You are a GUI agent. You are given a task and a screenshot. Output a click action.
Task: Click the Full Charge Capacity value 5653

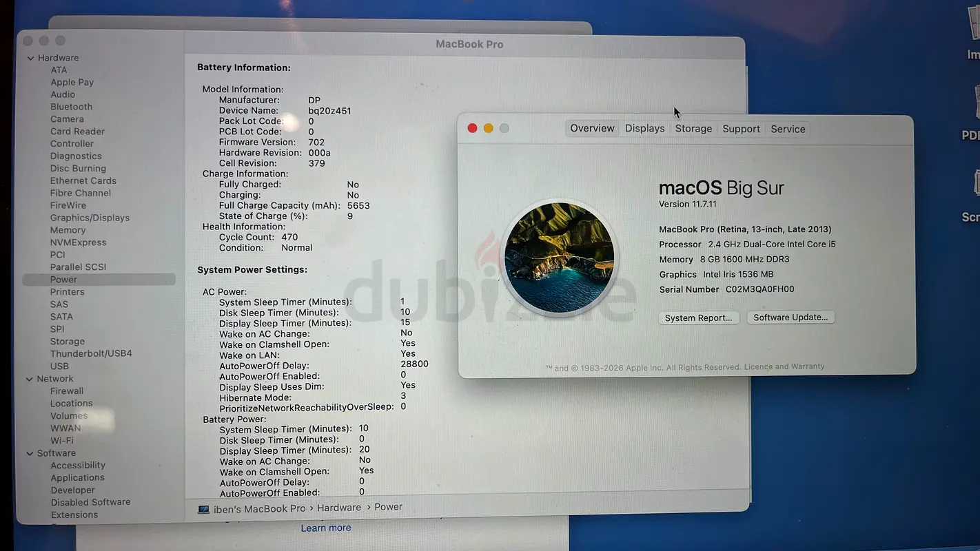358,206
